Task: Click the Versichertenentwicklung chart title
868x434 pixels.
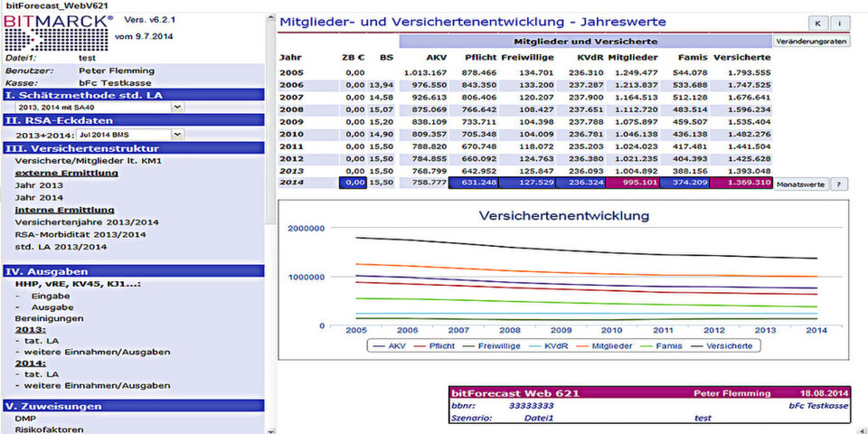Action: coord(563,215)
